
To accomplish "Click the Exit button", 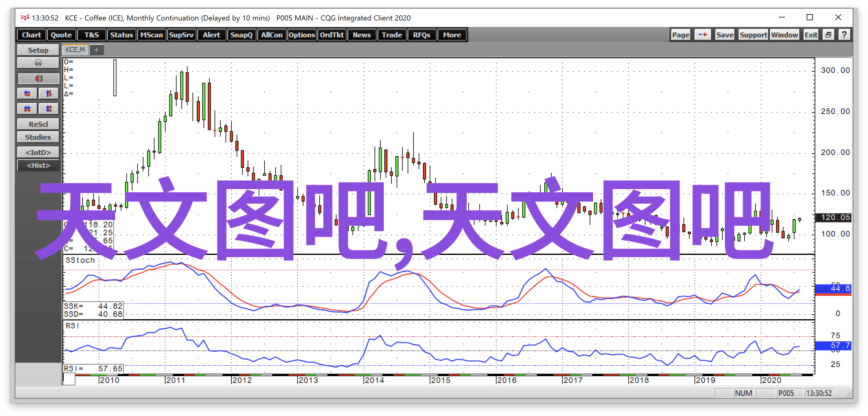I will click(x=811, y=35).
